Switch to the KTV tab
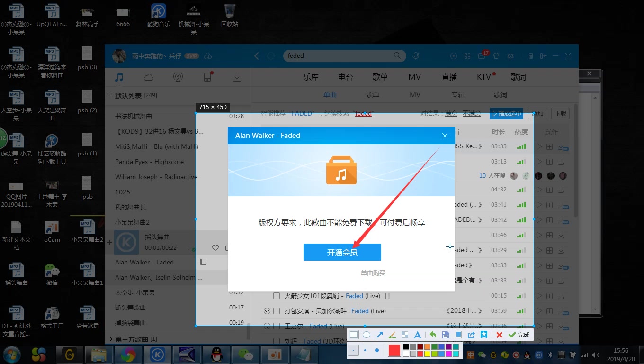The image size is (644, 364). tap(484, 77)
